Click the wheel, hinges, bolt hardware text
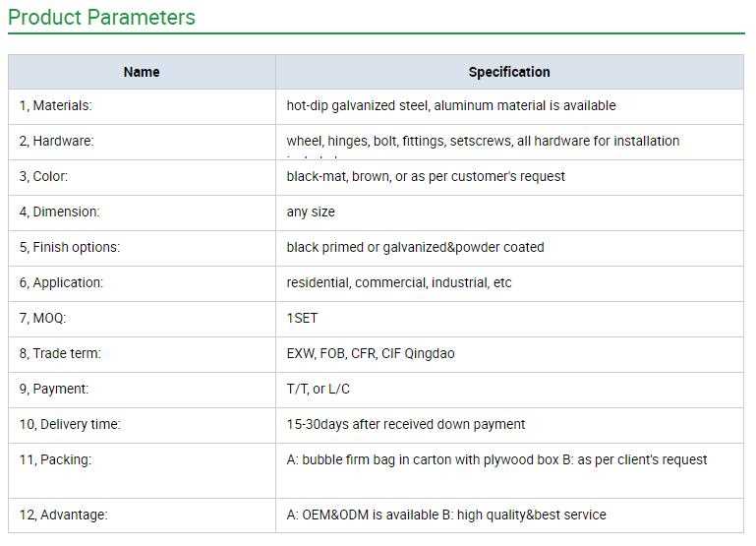 pyautogui.click(x=483, y=142)
